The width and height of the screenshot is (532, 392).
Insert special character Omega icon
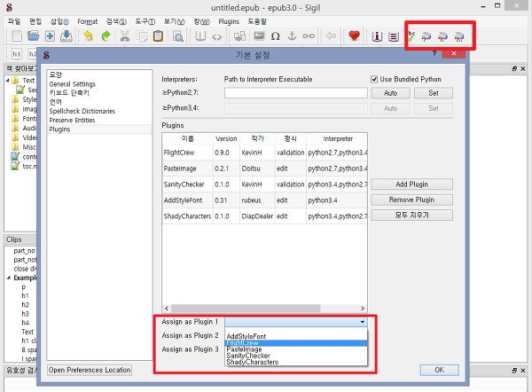276,35
